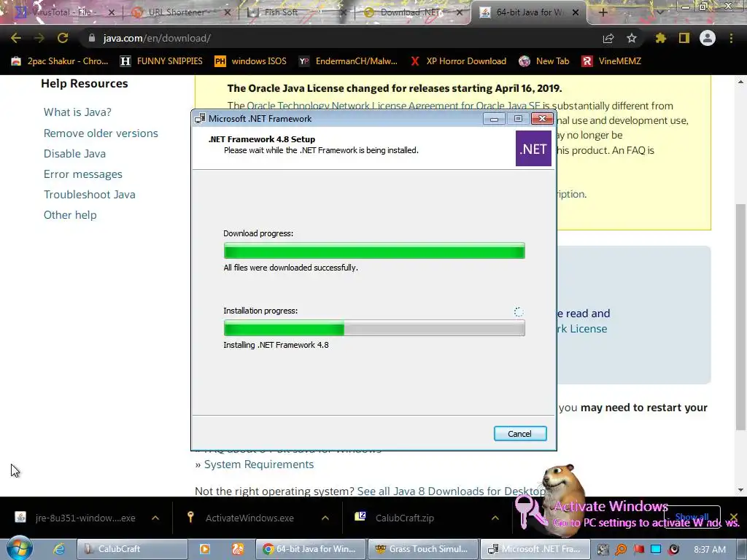Open the FUNNY SNIPPIES bookmark
The height and width of the screenshot is (560, 747).
tap(161, 61)
